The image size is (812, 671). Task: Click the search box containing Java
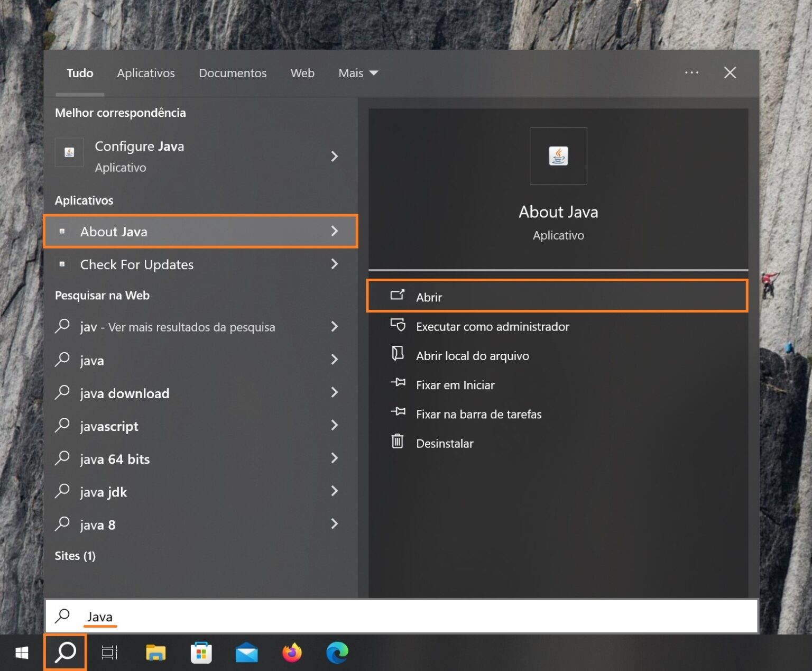(402, 617)
